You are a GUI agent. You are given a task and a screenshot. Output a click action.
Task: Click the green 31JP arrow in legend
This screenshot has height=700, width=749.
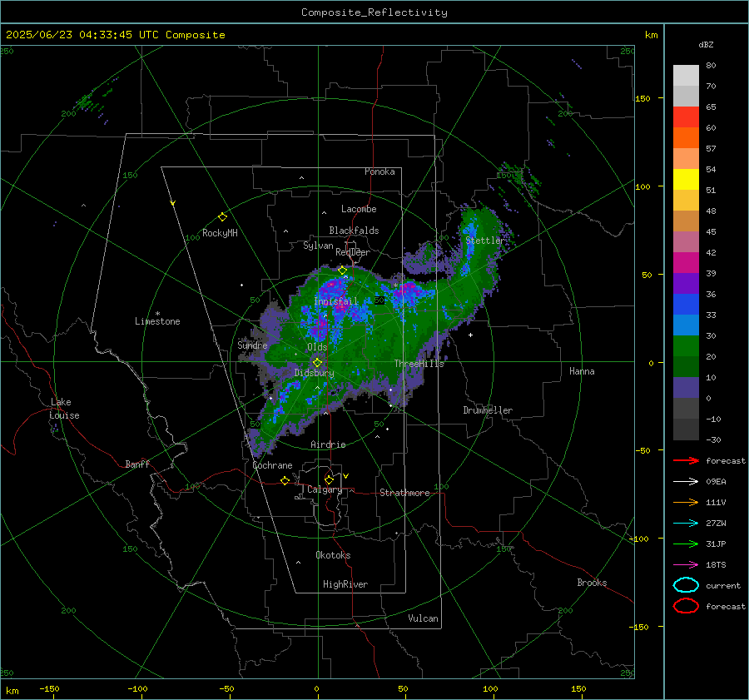686,544
